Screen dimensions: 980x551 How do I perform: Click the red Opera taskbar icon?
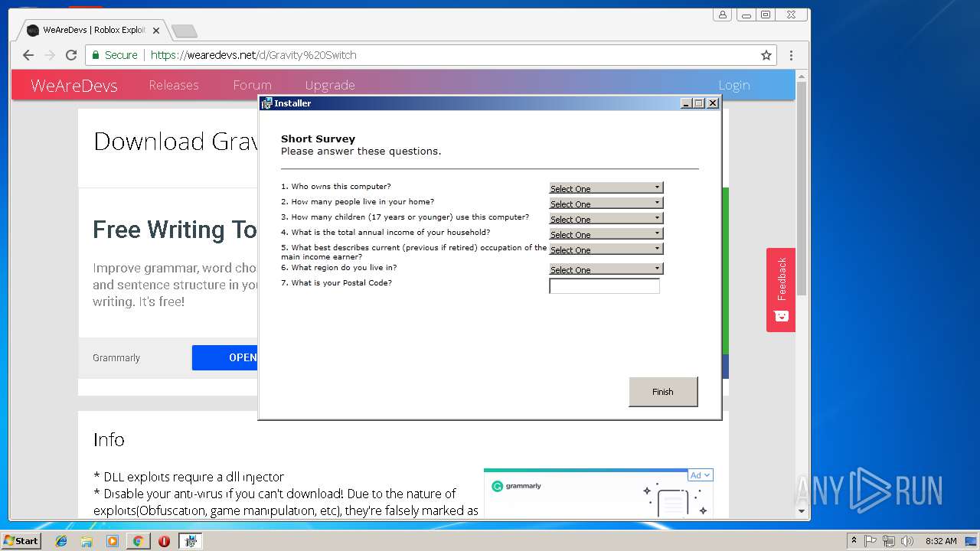(x=164, y=541)
